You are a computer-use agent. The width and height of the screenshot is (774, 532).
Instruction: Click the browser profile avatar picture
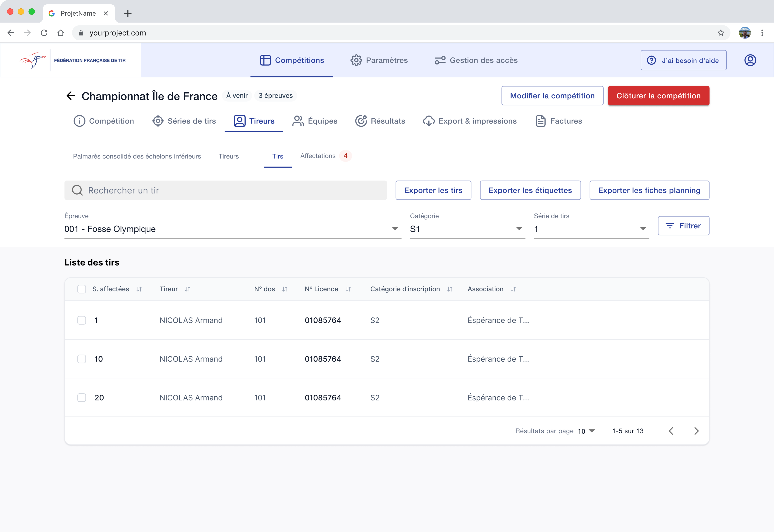(x=745, y=33)
